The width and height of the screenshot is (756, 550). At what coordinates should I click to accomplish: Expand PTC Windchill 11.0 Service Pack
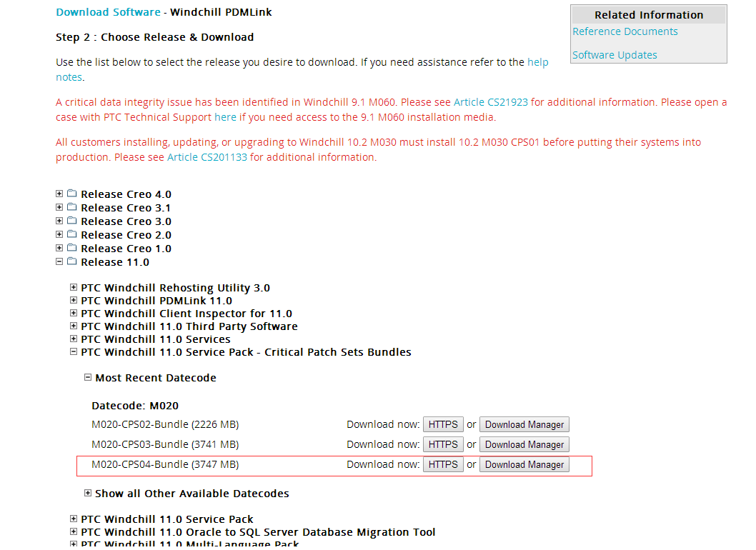[x=74, y=519]
